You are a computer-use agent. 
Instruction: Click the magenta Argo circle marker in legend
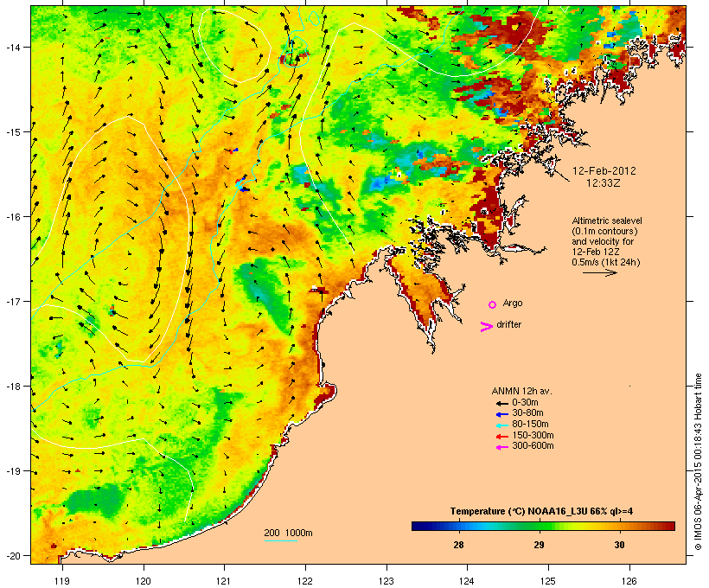pos(493,304)
